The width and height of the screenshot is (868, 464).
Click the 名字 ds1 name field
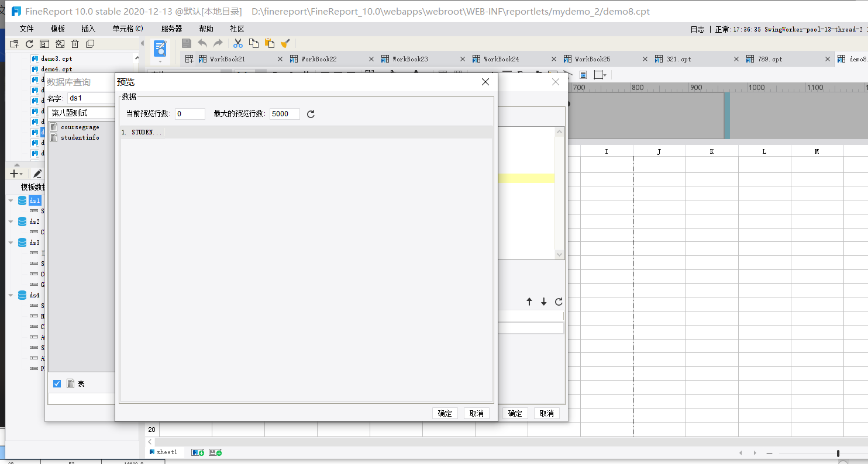tap(91, 98)
